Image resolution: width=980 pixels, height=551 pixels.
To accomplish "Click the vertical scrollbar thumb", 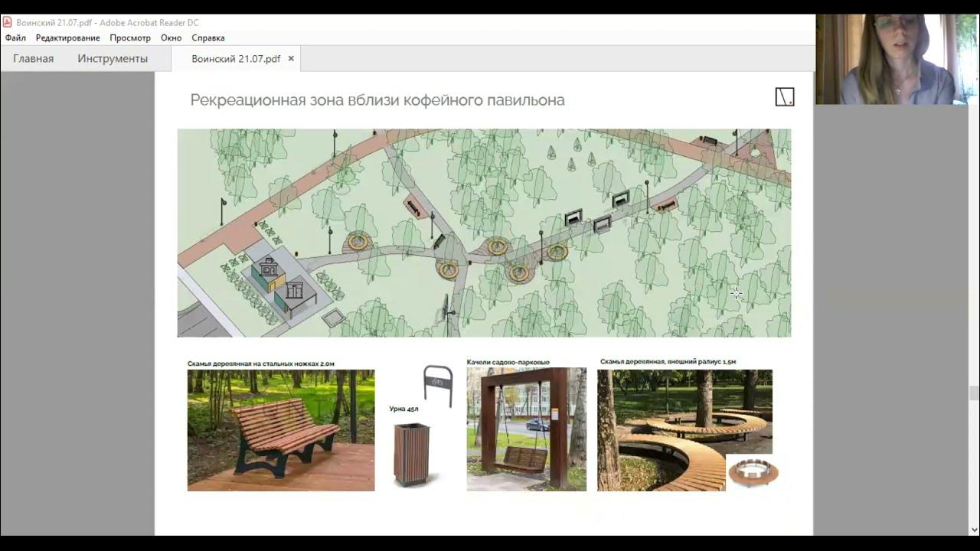I will pos(974,393).
